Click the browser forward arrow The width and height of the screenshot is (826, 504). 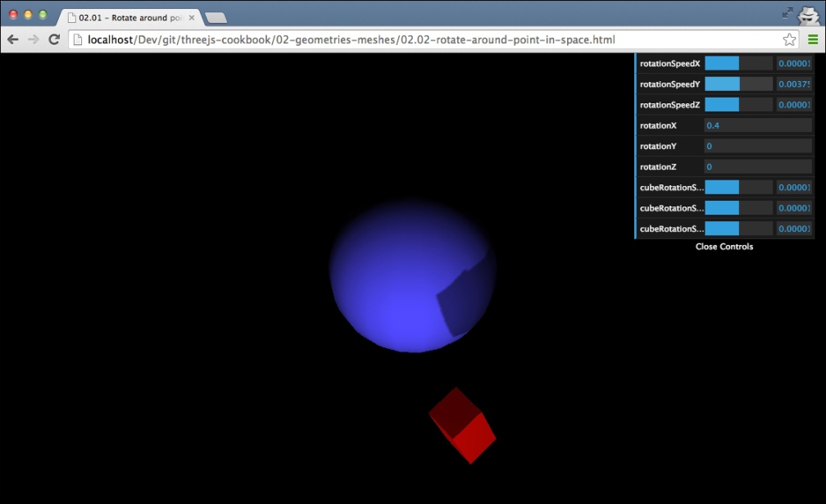click(33, 39)
